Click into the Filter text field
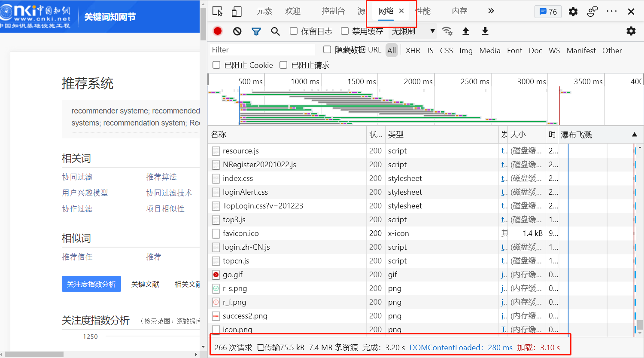Viewport: 644px width, 358px height. point(262,50)
